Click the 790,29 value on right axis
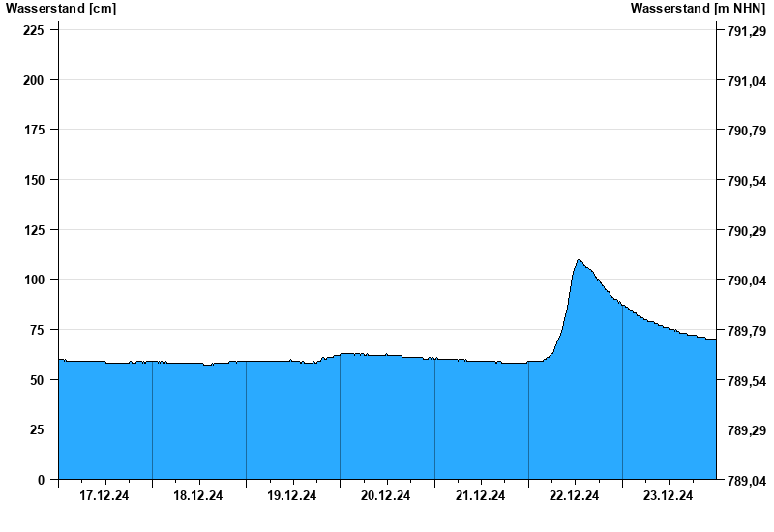774x532 pixels. coord(747,231)
